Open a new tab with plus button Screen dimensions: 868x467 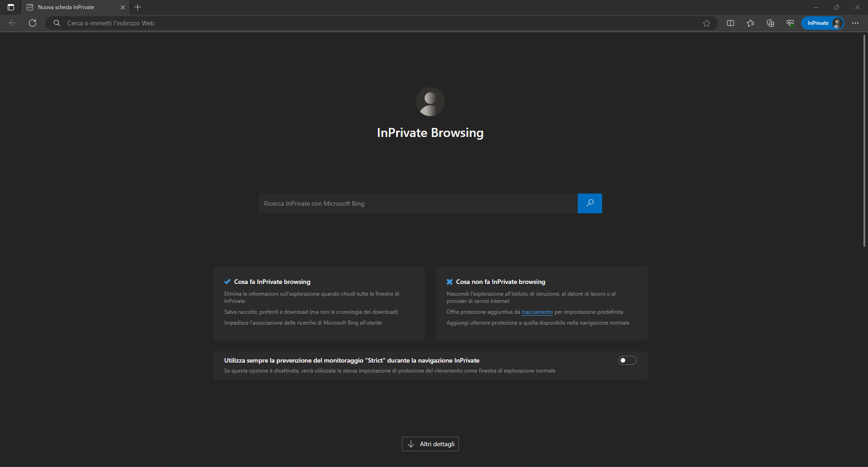[138, 7]
